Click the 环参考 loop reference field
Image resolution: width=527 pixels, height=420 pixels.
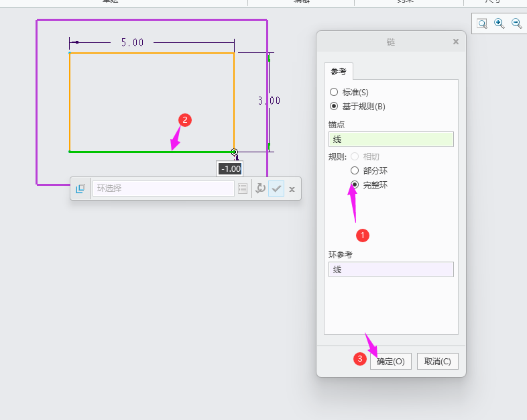pyautogui.click(x=391, y=269)
